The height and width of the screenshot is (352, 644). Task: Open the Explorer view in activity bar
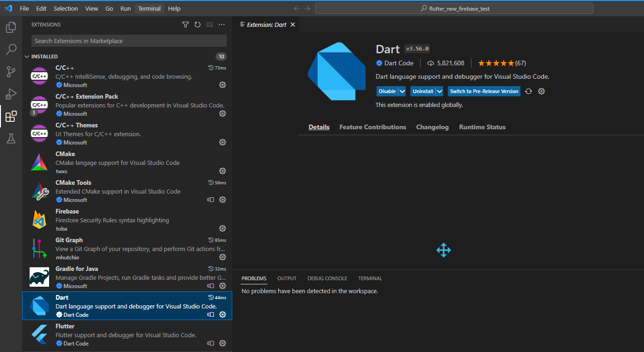pos(11,27)
